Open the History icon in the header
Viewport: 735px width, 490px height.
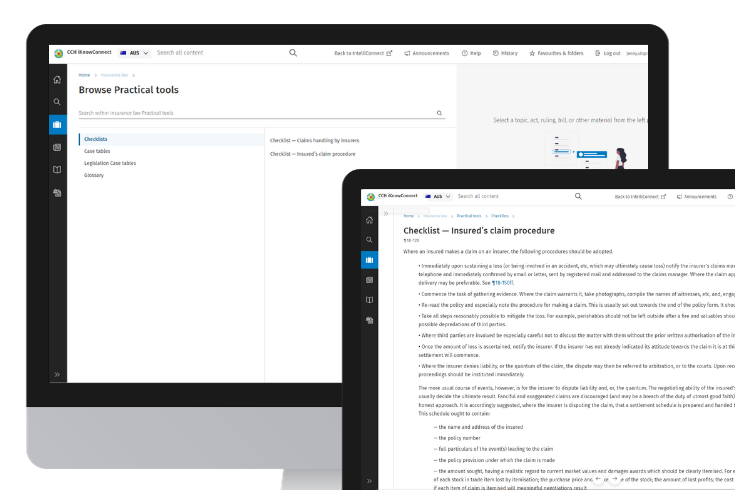[505, 53]
